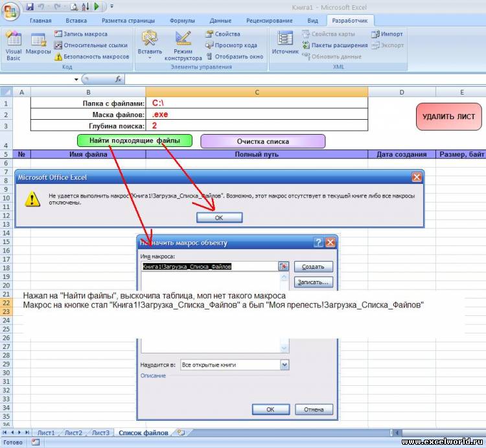Click Отобразить окно
Image resolution: width=486 pixels, height=448 pixels.
click(235, 57)
